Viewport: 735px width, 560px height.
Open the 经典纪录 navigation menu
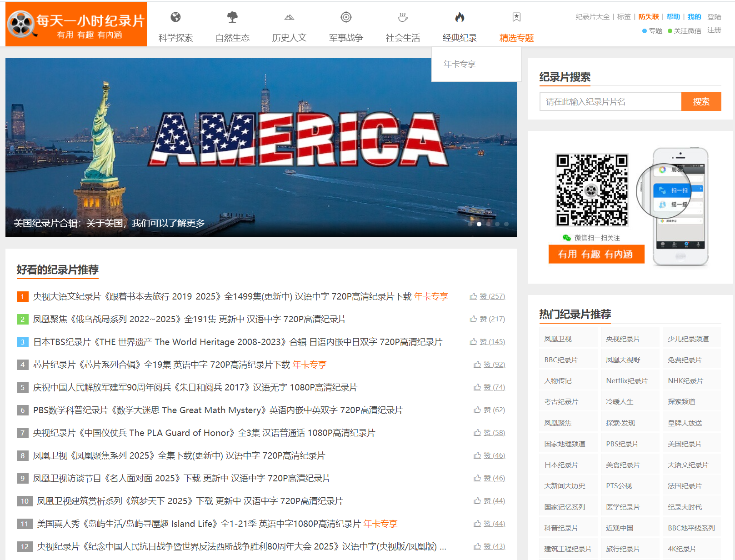click(460, 38)
